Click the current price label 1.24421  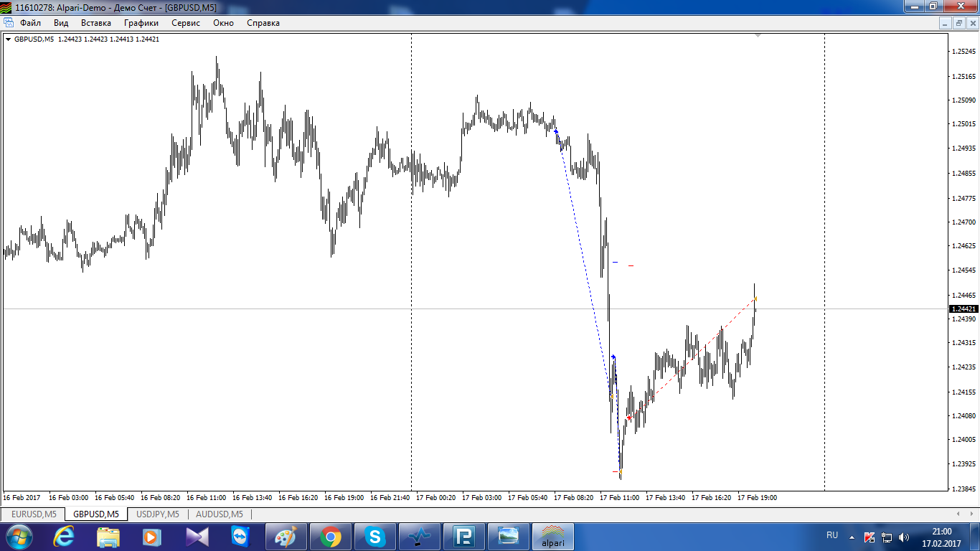pyautogui.click(x=963, y=309)
